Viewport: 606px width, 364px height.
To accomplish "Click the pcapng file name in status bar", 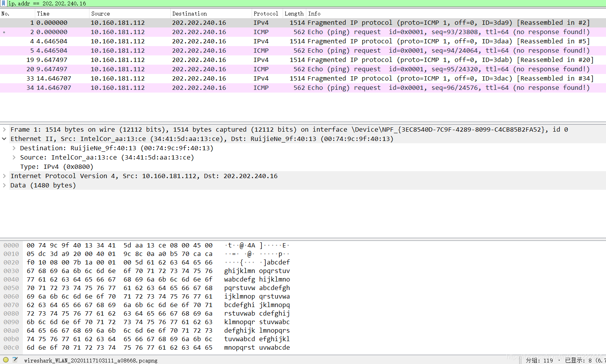I will point(91,360).
